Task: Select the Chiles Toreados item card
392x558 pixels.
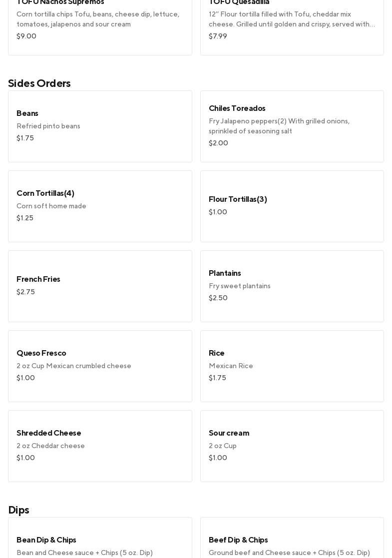Action: point(292,126)
